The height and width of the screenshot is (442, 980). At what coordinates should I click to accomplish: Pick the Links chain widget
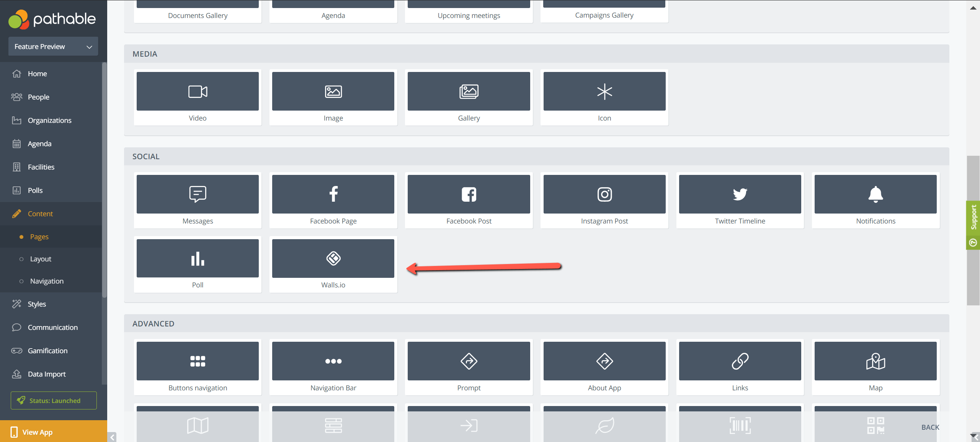pyautogui.click(x=740, y=367)
